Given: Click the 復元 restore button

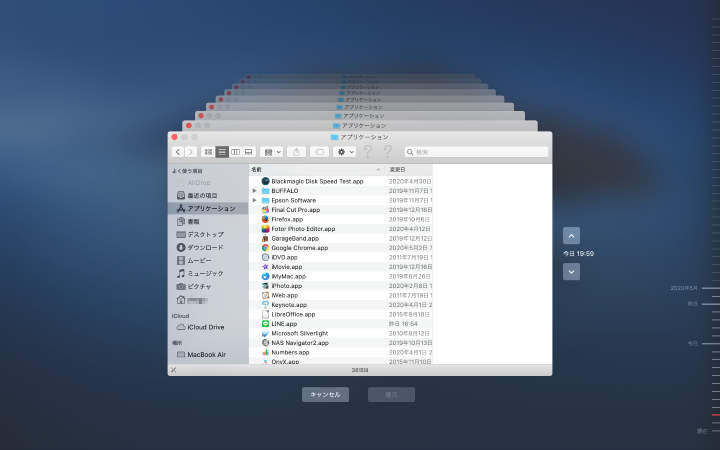Looking at the screenshot, I should point(391,394).
